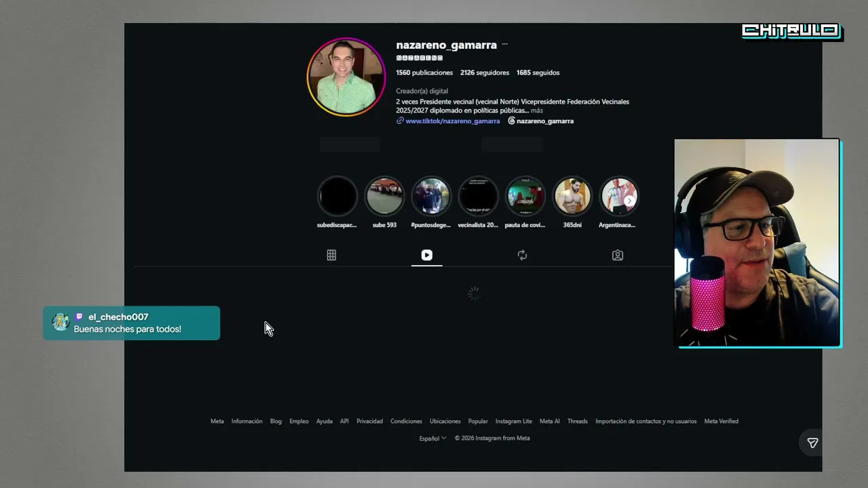The width and height of the screenshot is (868, 488).
Task: Open the footer Privacidad link
Action: point(370,421)
